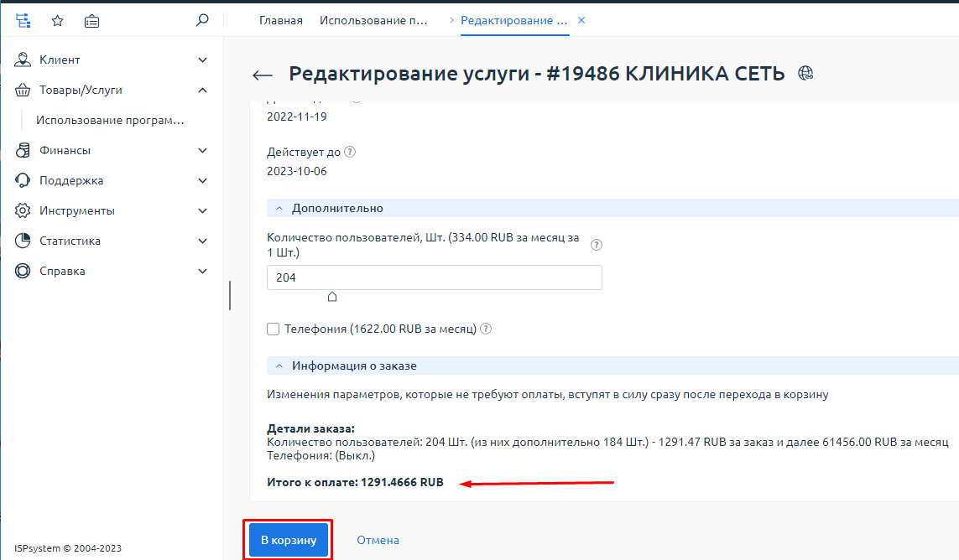Click the date 2022-11-19
This screenshot has height=560, width=959.
tap(297, 117)
